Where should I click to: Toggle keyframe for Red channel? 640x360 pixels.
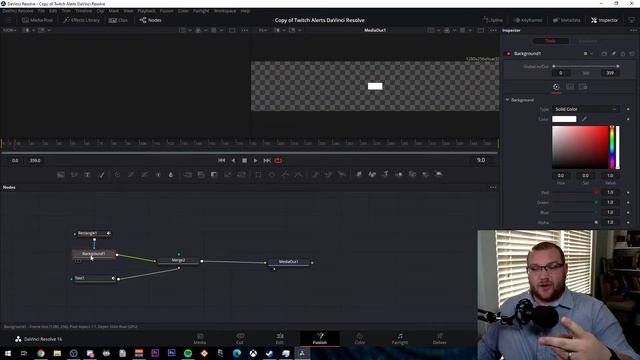(x=628, y=192)
